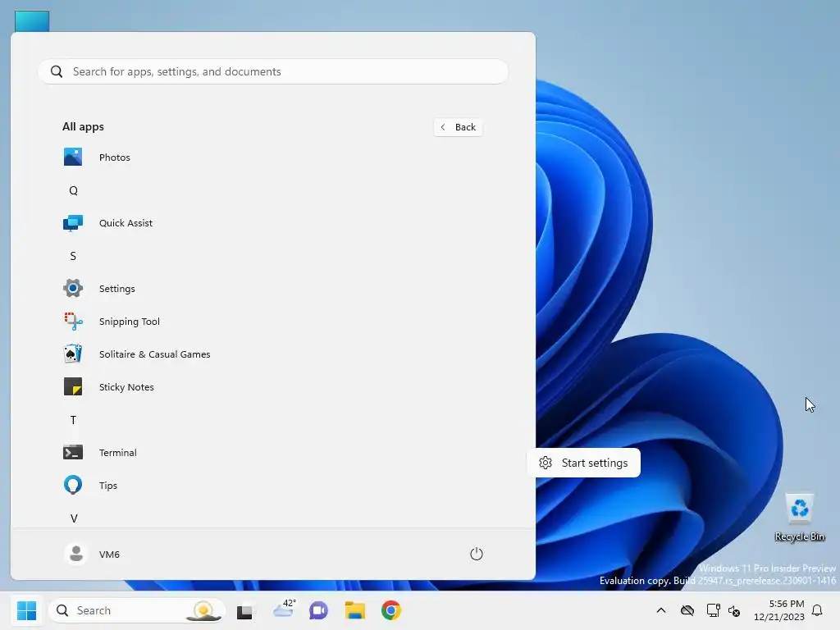The height and width of the screenshot is (630, 840).
Task: Open the Chat taskbar icon
Action: [x=318, y=610]
